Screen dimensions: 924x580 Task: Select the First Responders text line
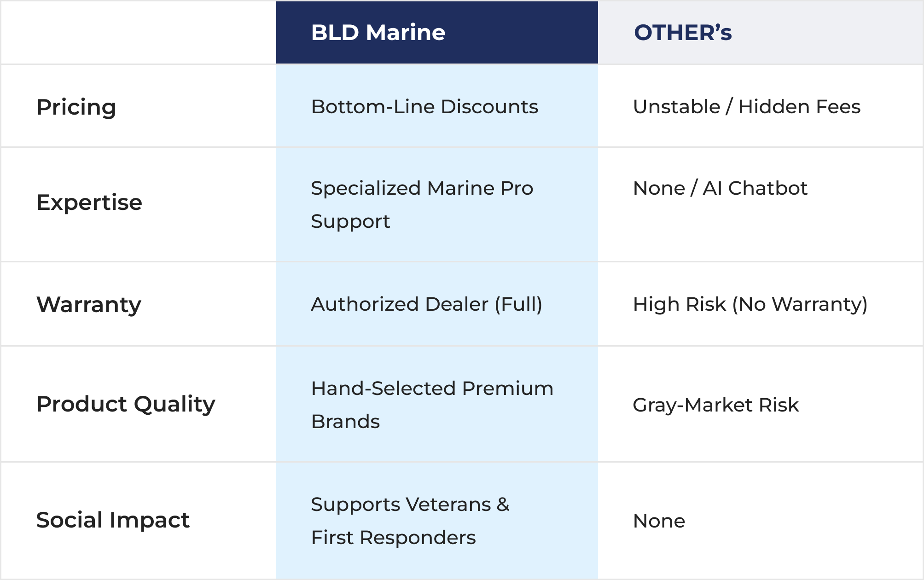[x=393, y=538]
